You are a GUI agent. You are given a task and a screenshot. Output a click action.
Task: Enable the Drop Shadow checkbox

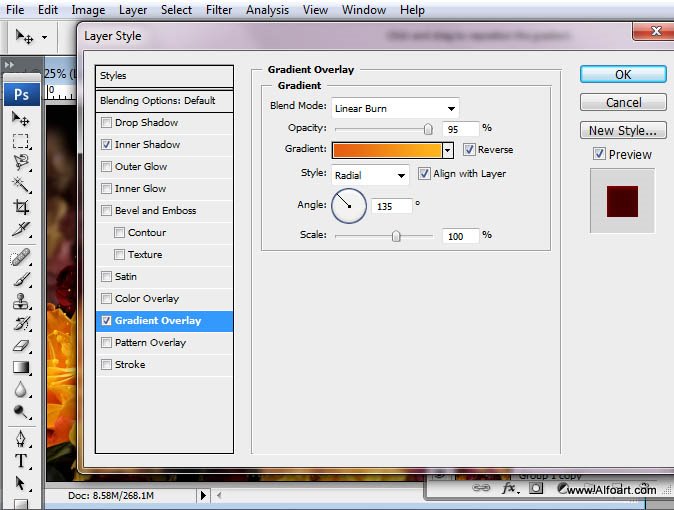[106, 123]
